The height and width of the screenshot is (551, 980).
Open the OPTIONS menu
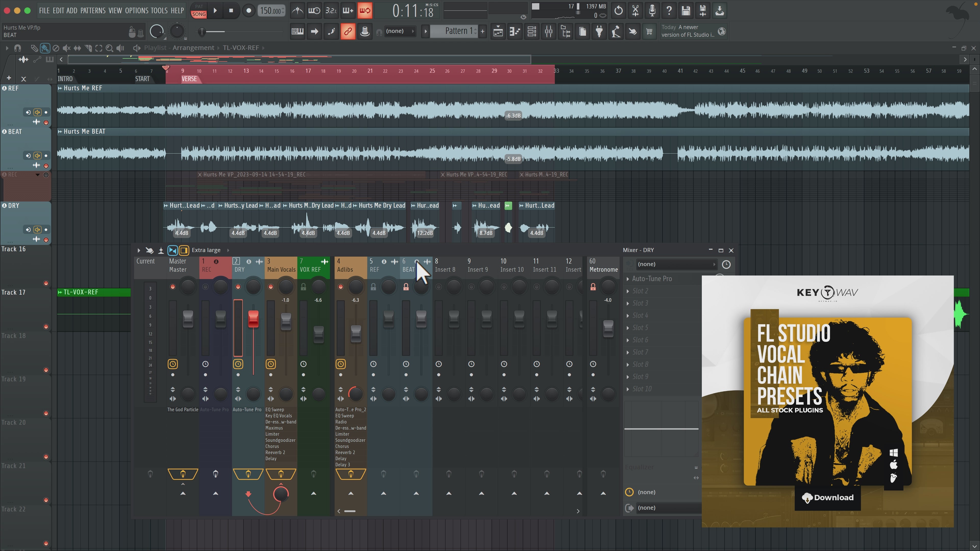tap(137, 11)
